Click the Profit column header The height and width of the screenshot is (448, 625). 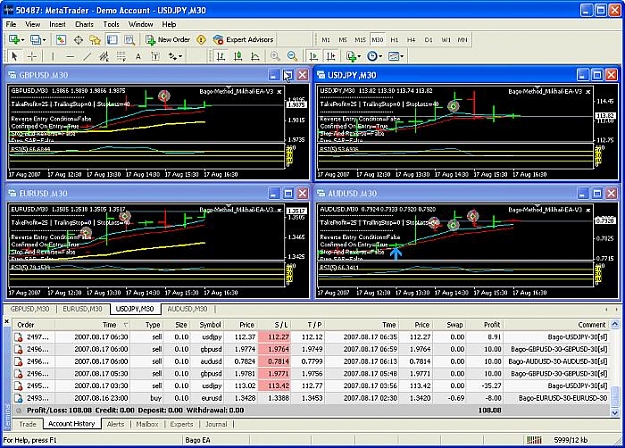(x=484, y=325)
